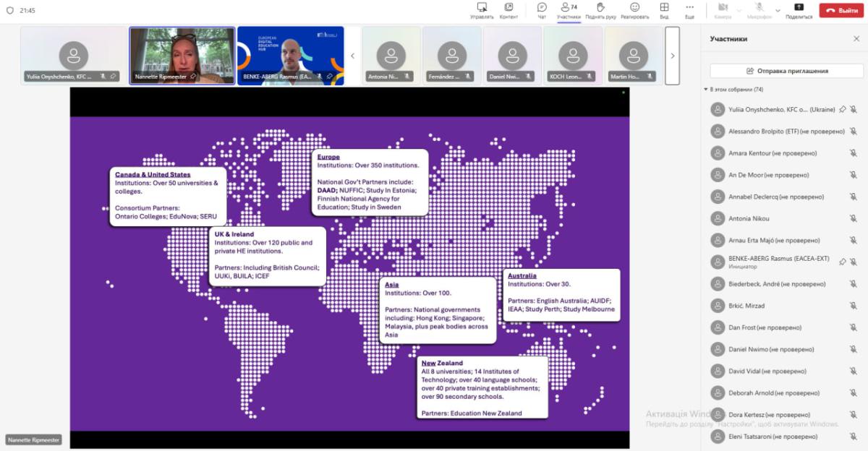Open the Chat panel
Viewport: 868px width, 451px height.
pos(542,10)
